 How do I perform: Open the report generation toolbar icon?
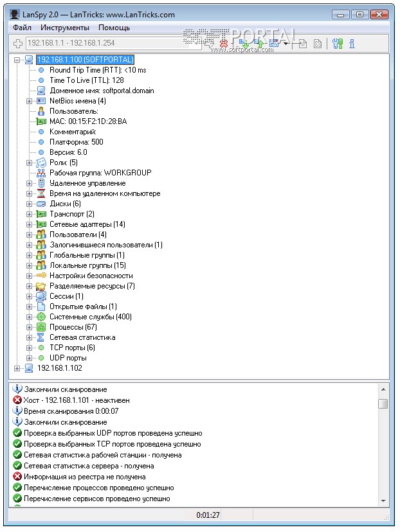tap(274, 44)
